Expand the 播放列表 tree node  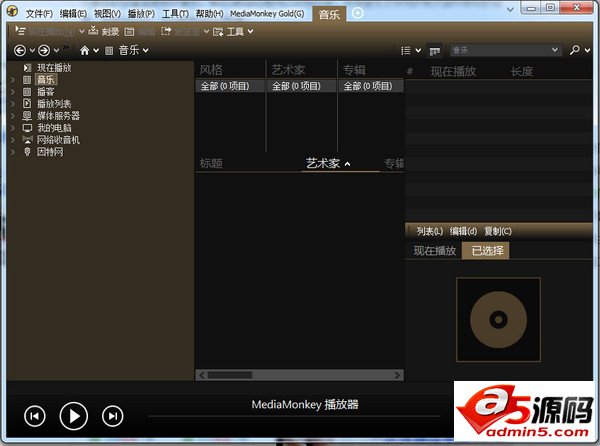(x=13, y=103)
